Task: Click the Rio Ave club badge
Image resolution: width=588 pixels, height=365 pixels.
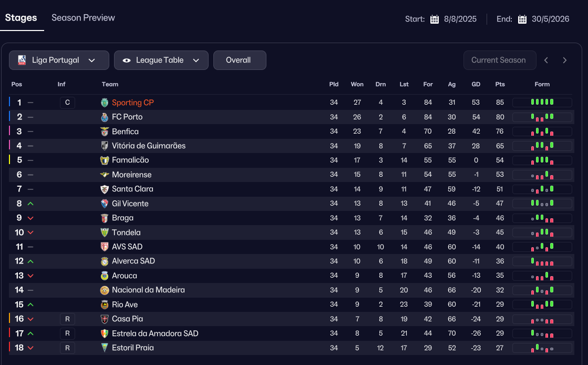Action: click(x=104, y=305)
